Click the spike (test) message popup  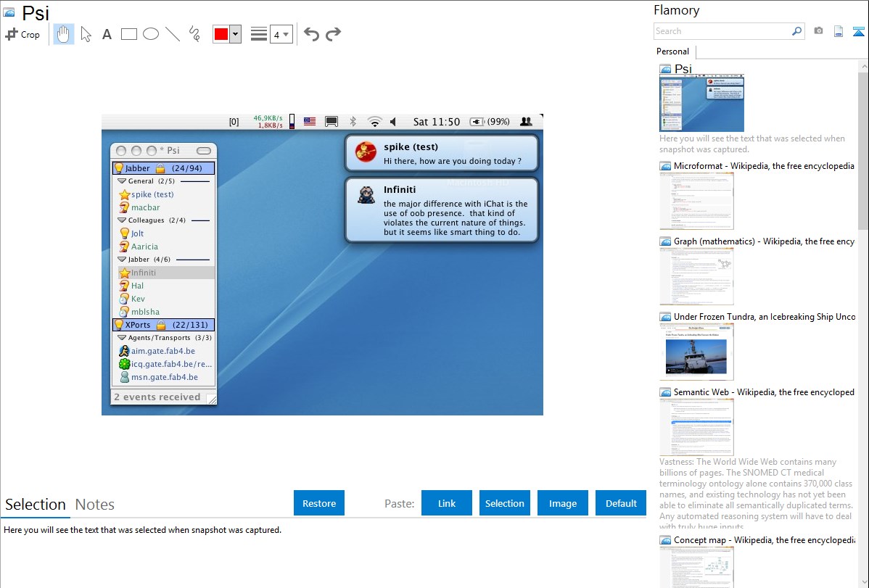[x=442, y=154]
